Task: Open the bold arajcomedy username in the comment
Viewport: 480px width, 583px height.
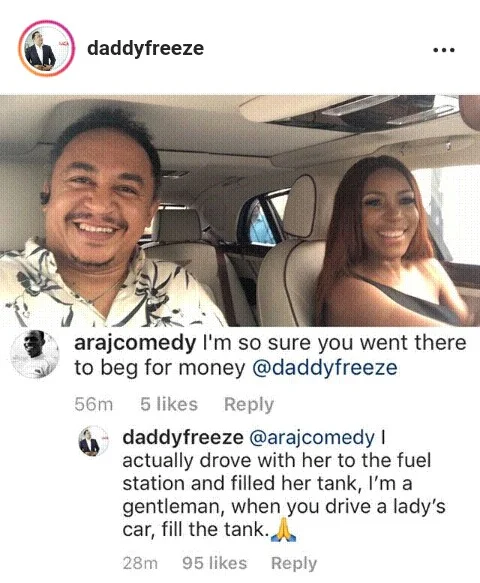Action: coord(135,344)
